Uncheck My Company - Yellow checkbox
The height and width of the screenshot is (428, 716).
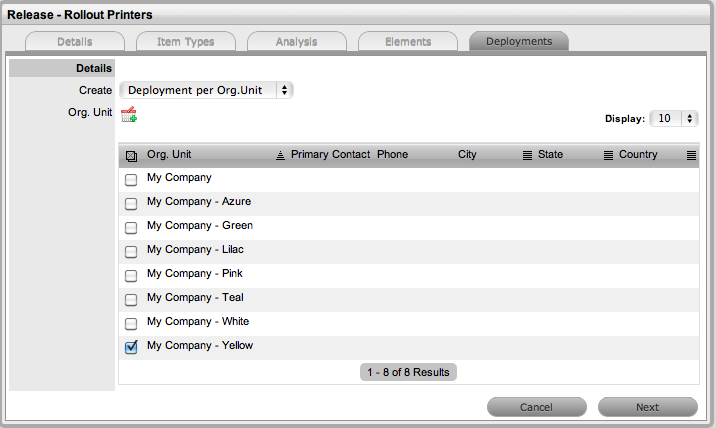point(131,348)
